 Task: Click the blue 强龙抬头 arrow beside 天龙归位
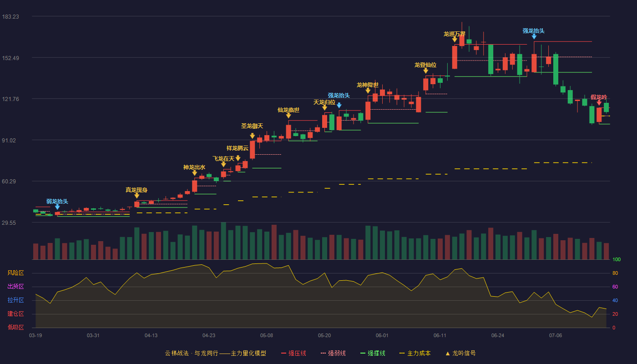(x=339, y=106)
